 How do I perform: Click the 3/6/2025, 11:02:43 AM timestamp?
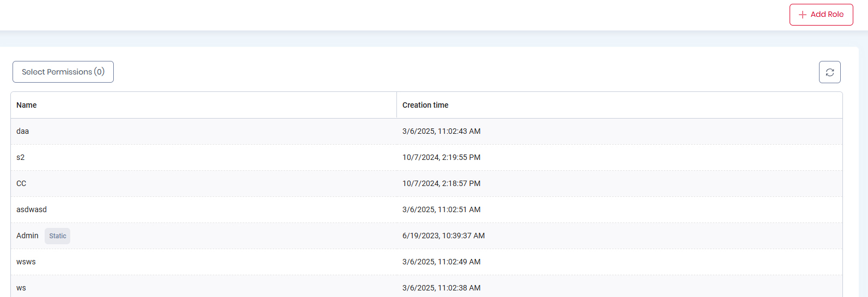pos(442,131)
